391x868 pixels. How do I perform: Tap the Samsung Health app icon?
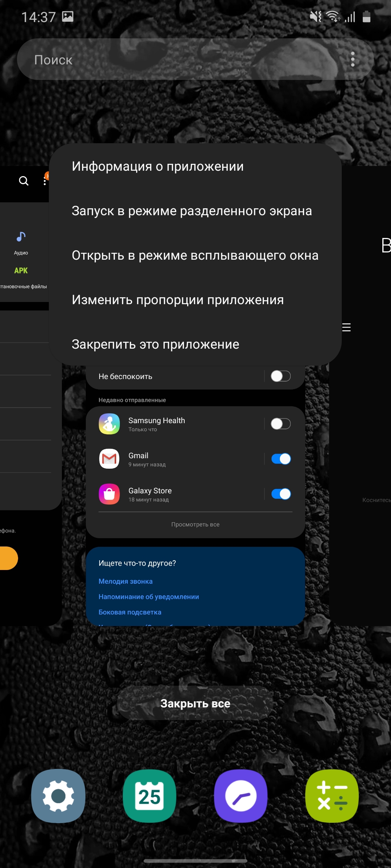point(109,424)
